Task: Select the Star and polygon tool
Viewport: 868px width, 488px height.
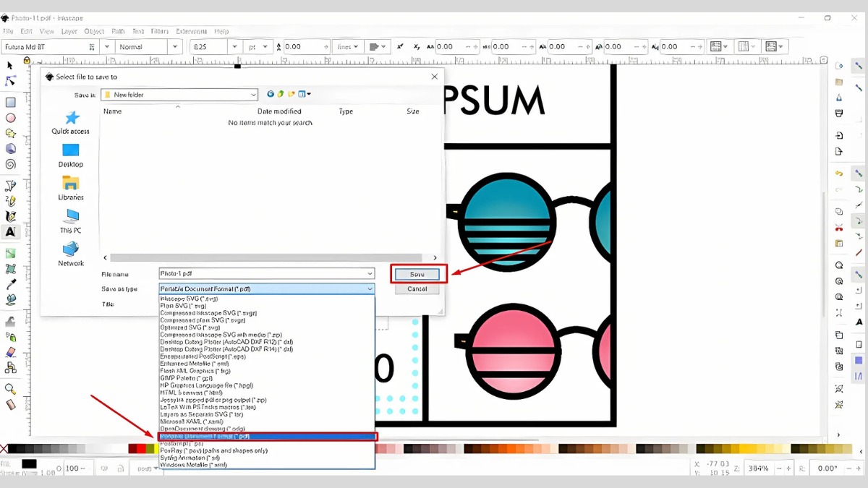Action: click(11, 133)
